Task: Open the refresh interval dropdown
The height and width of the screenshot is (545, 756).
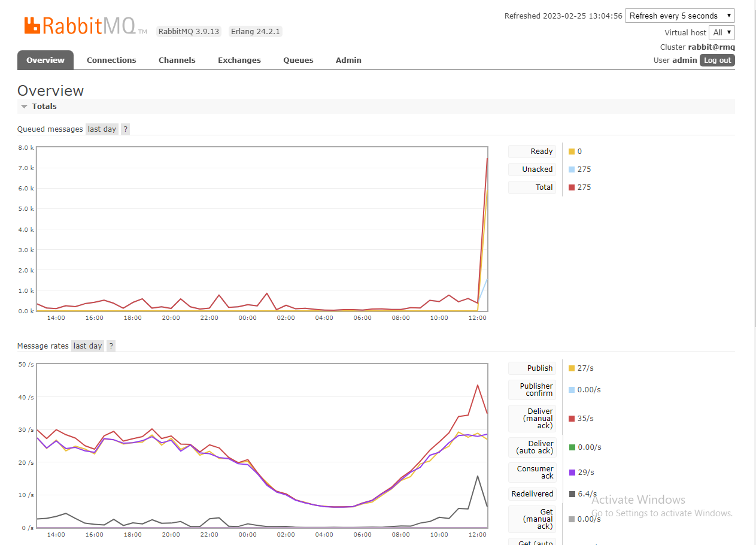Action: (680, 16)
